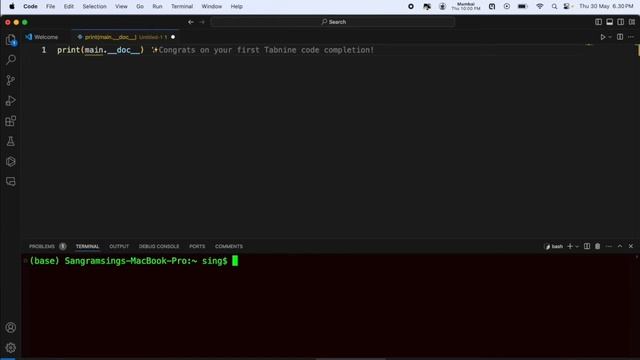Split the terminal
Image resolution: width=640 pixels, height=360 pixels.
pyautogui.click(x=587, y=247)
